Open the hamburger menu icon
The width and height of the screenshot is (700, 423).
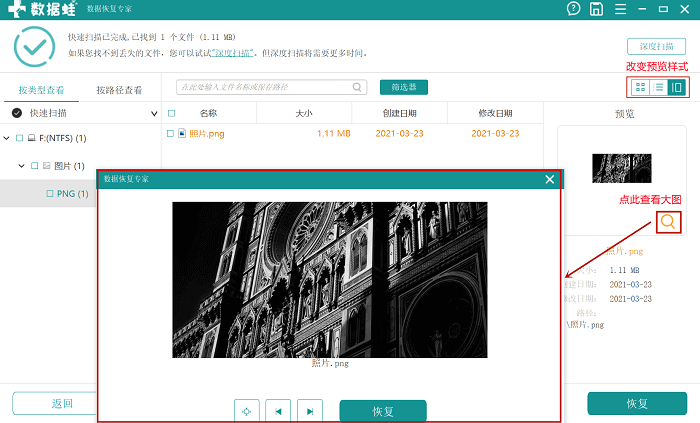tap(621, 9)
